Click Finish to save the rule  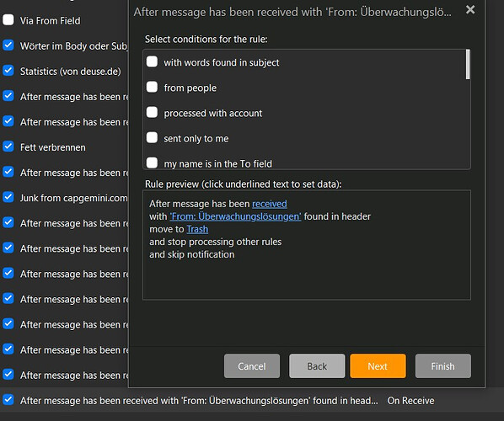443,366
